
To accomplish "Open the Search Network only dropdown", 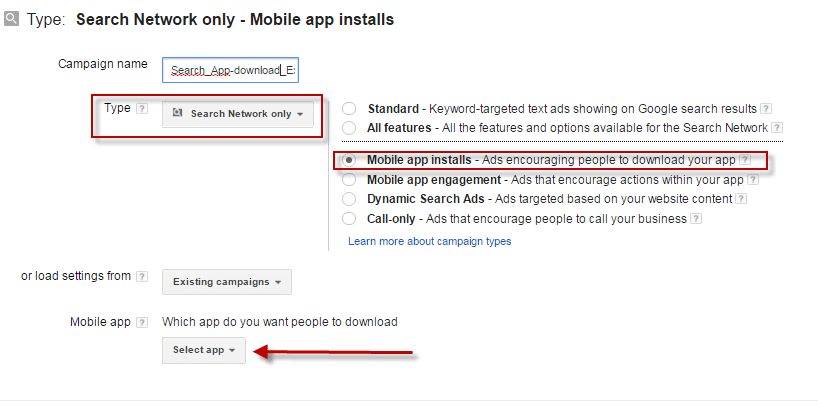I will point(238,114).
